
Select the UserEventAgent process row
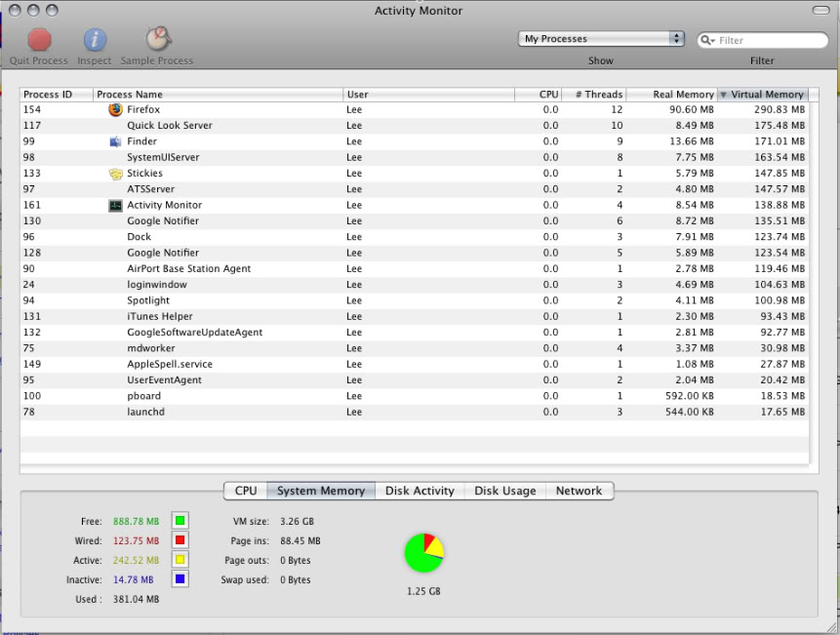pos(414,380)
